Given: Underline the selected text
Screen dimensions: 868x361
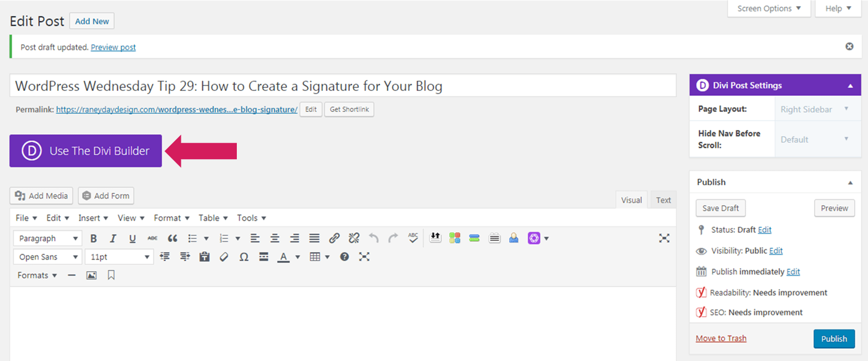Looking at the screenshot, I should 133,238.
